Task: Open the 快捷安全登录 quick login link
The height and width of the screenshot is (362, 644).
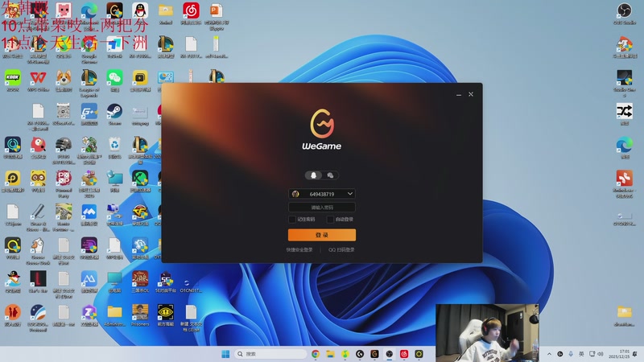Action: pyautogui.click(x=299, y=249)
